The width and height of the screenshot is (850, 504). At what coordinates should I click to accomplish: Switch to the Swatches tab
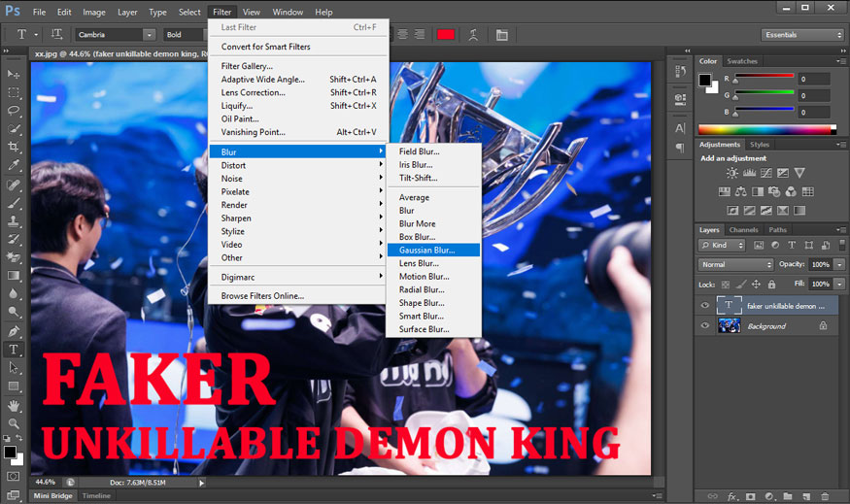[x=742, y=61]
